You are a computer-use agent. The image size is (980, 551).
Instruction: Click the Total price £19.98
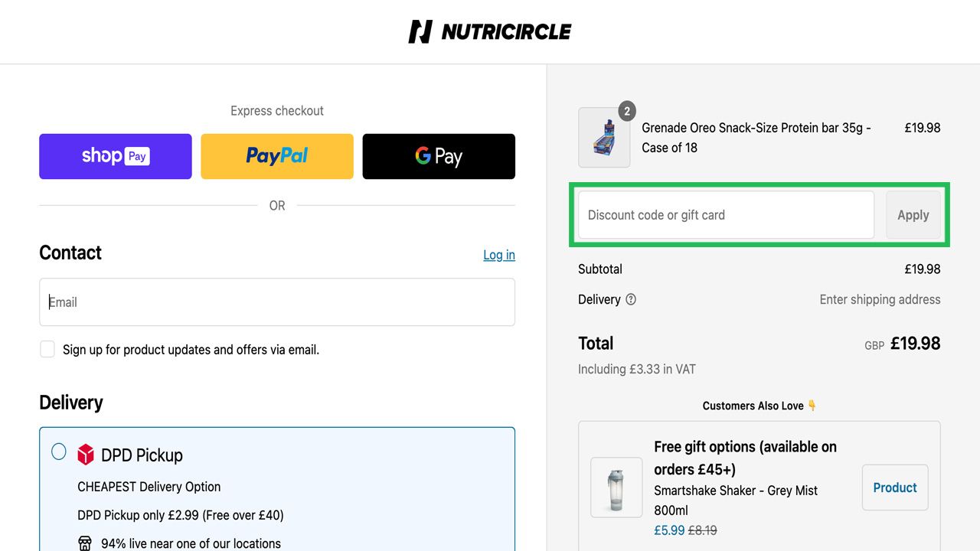(x=915, y=344)
